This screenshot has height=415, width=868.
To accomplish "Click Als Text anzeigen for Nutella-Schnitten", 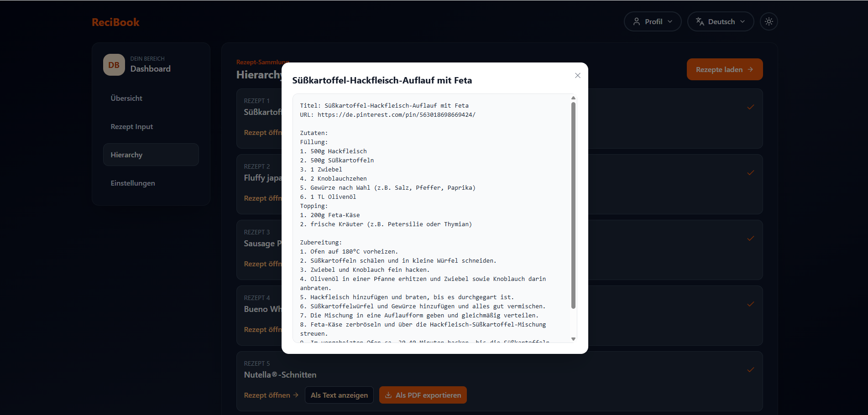I will point(339,395).
